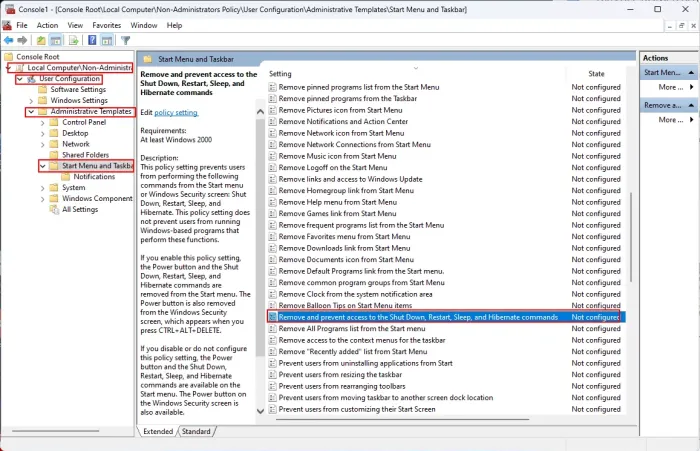Select Remove and prevent access to Shut Down commands policy
700x451 pixels.
click(444, 317)
